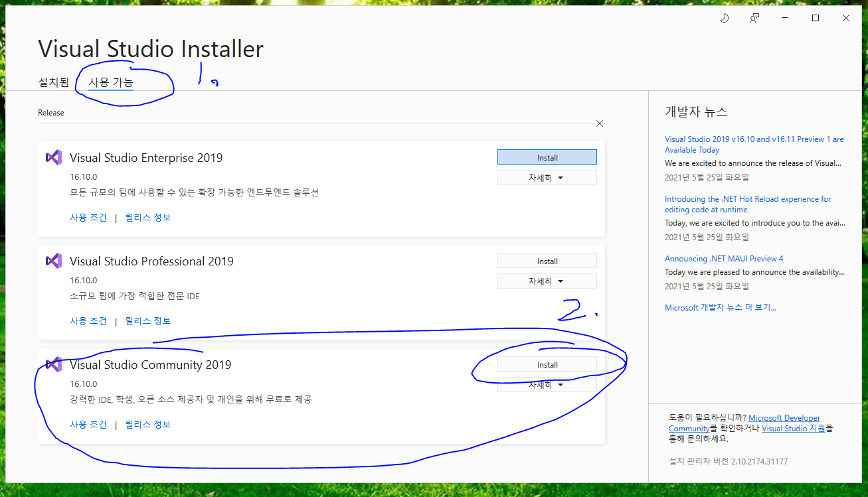Viewport: 868px width, 497px height.
Task: Switch to the 설치됨 tab
Action: click(x=53, y=82)
